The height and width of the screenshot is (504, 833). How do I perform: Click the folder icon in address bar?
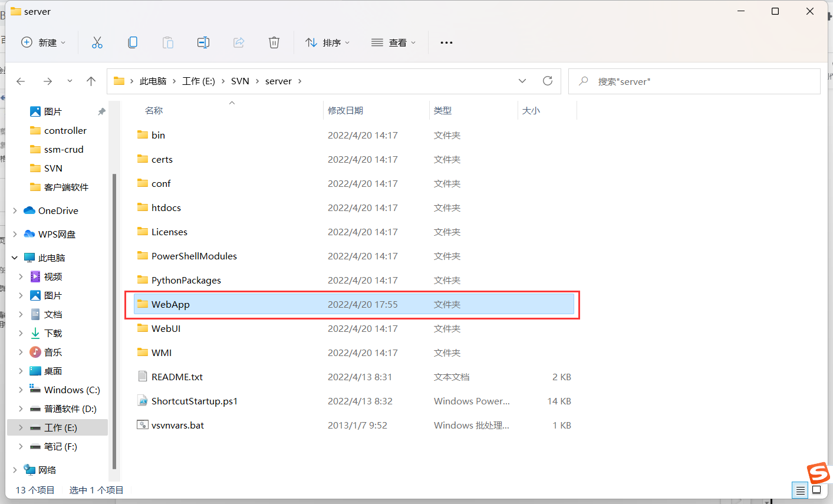[x=119, y=81]
